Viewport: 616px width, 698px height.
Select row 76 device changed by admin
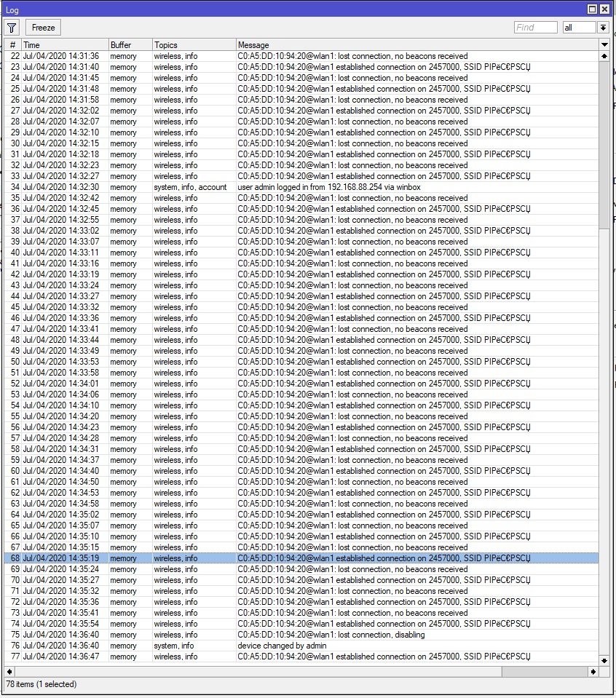click(301, 646)
